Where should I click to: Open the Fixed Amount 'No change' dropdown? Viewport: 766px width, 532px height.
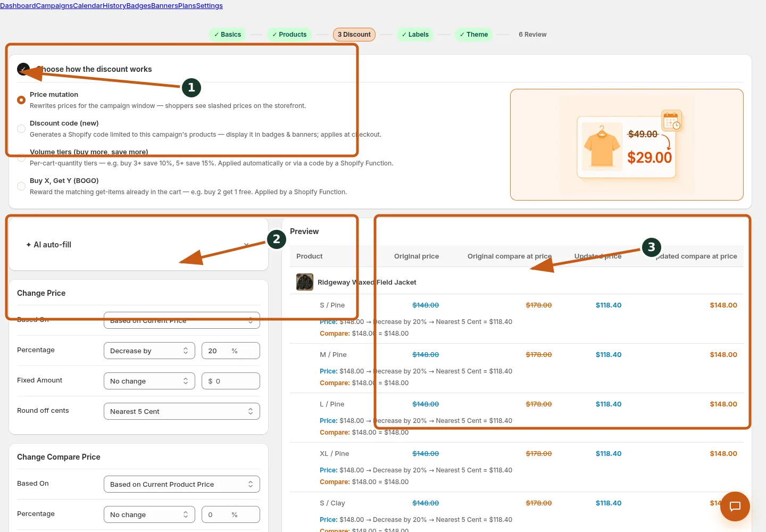pos(149,381)
